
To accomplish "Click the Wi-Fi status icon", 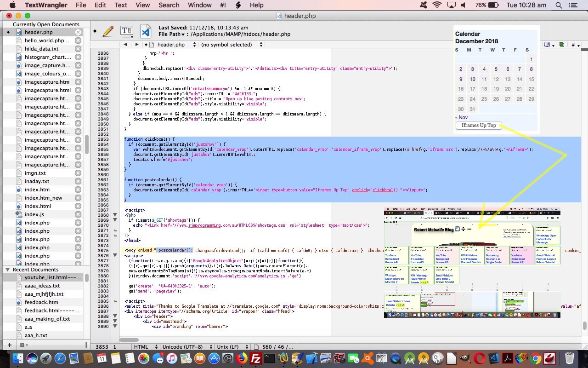I will (436, 5).
